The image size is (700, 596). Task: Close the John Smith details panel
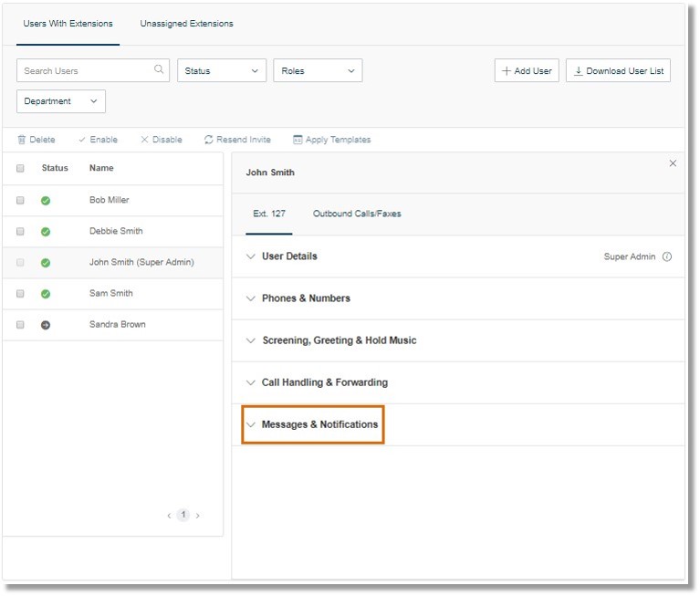click(673, 163)
